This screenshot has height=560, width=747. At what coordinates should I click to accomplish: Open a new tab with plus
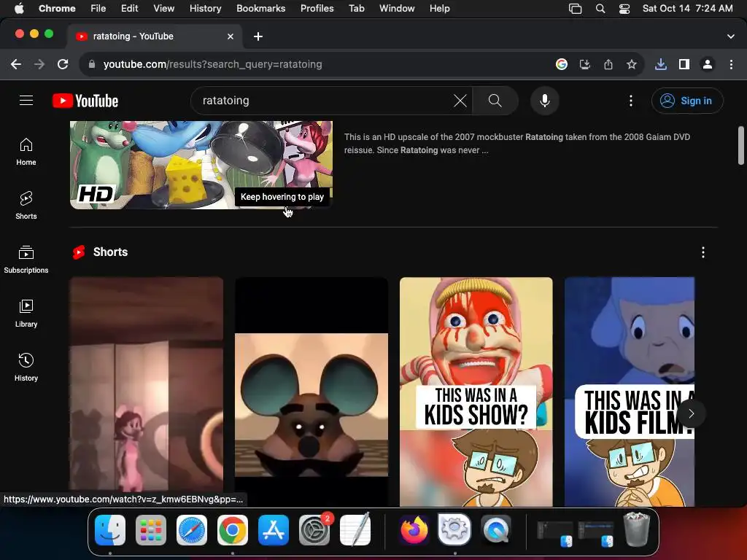258,36
